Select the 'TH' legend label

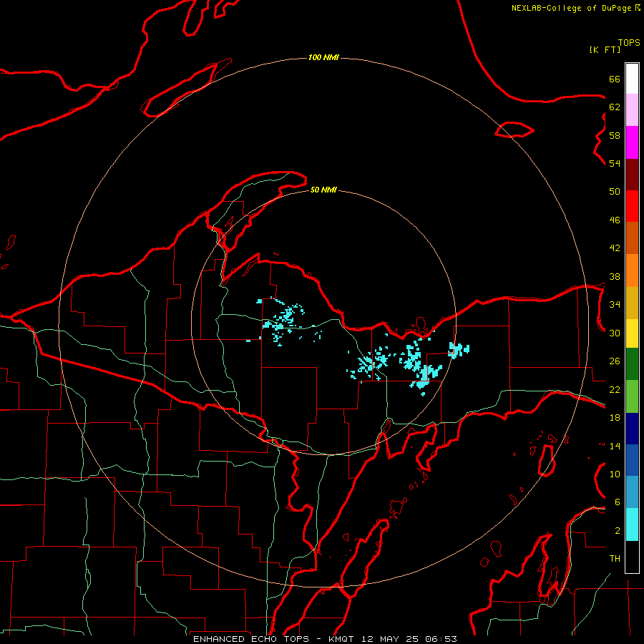[615, 559]
